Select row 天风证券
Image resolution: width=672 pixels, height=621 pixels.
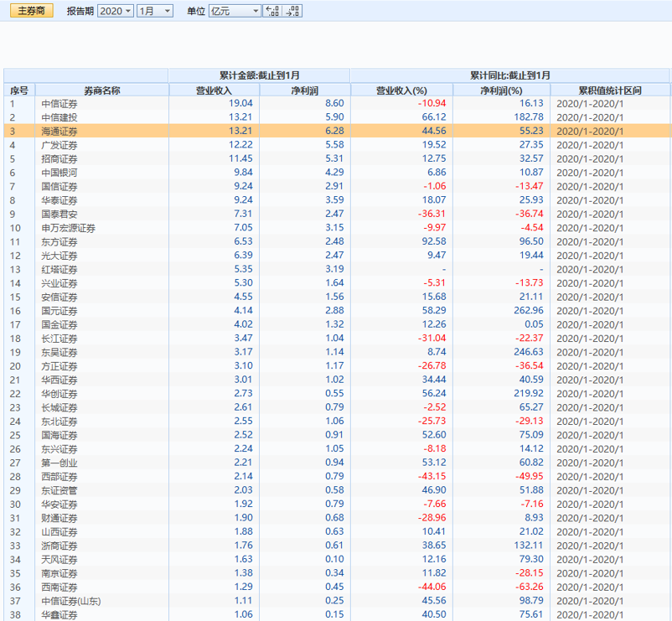coord(337,559)
